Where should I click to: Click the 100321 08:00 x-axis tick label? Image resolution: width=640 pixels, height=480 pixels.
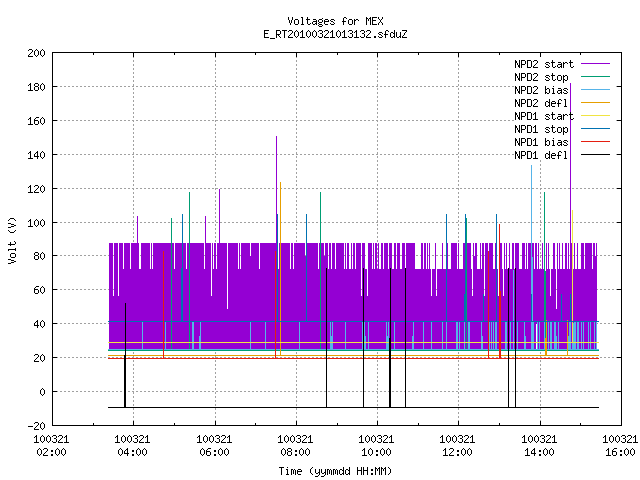(295, 446)
